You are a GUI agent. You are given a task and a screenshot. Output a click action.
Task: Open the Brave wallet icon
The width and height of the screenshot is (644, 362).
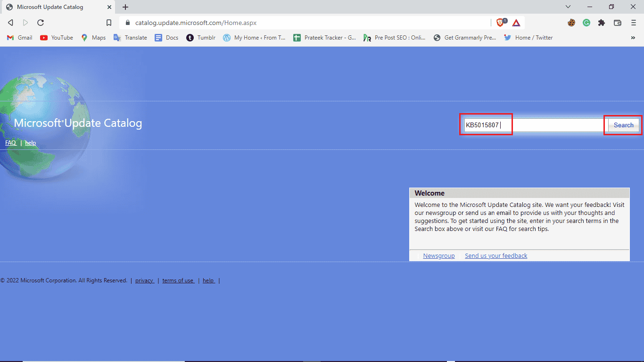(x=618, y=23)
